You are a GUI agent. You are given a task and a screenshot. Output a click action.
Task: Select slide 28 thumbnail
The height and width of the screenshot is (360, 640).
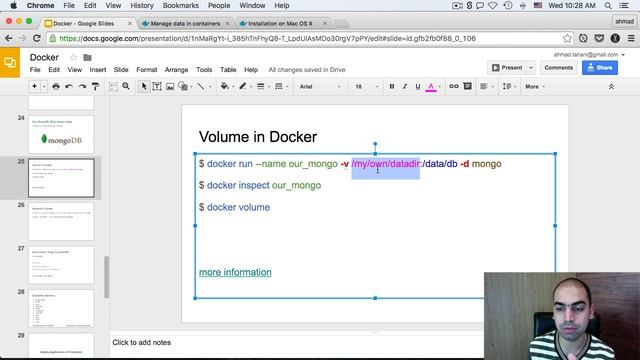[61, 309]
